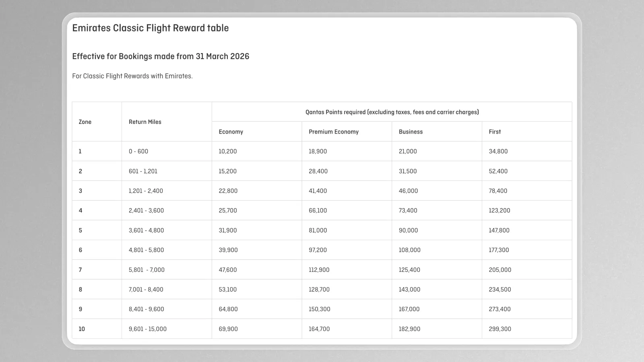Select the 273,400 First cell

point(527,309)
